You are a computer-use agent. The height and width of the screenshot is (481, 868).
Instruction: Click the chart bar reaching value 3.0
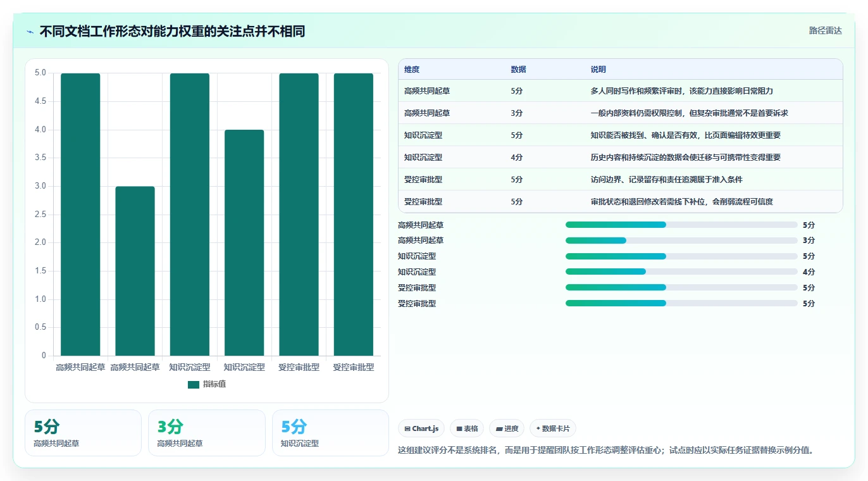click(x=135, y=271)
